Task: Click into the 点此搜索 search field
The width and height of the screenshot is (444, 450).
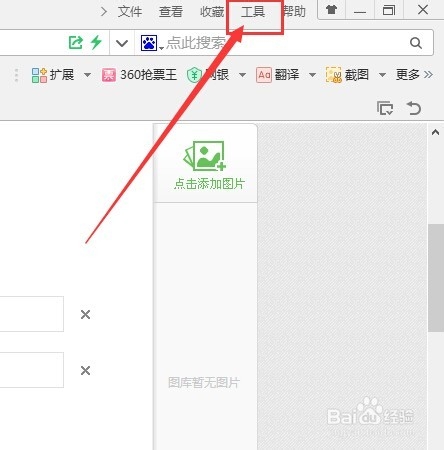Action: [283, 43]
